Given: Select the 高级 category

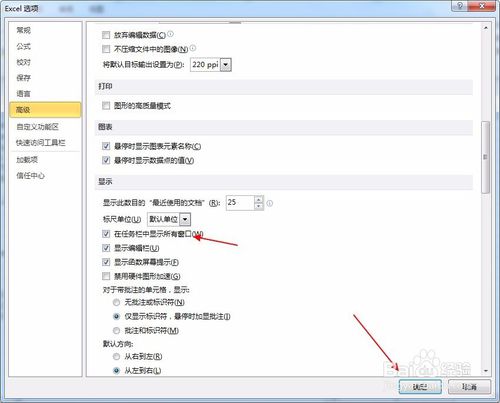Looking at the screenshot, I should tap(45, 110).
